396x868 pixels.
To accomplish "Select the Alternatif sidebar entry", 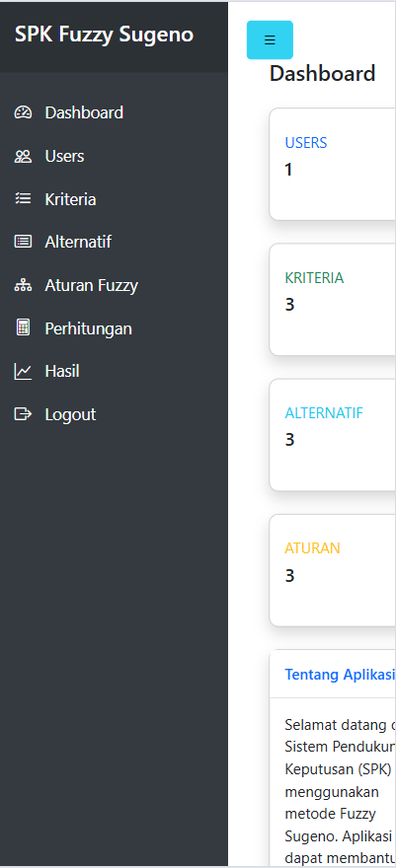I will [x=115, y=242].
